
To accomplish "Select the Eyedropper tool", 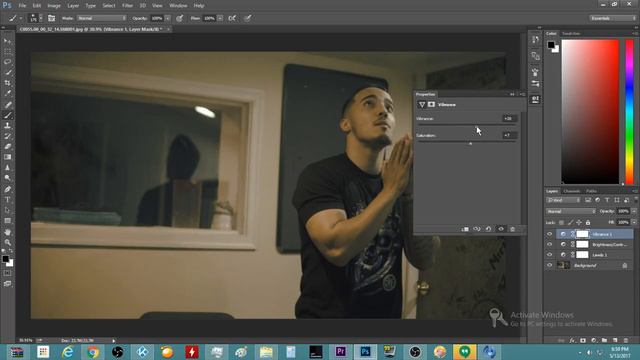I will (x=7, y=93).
